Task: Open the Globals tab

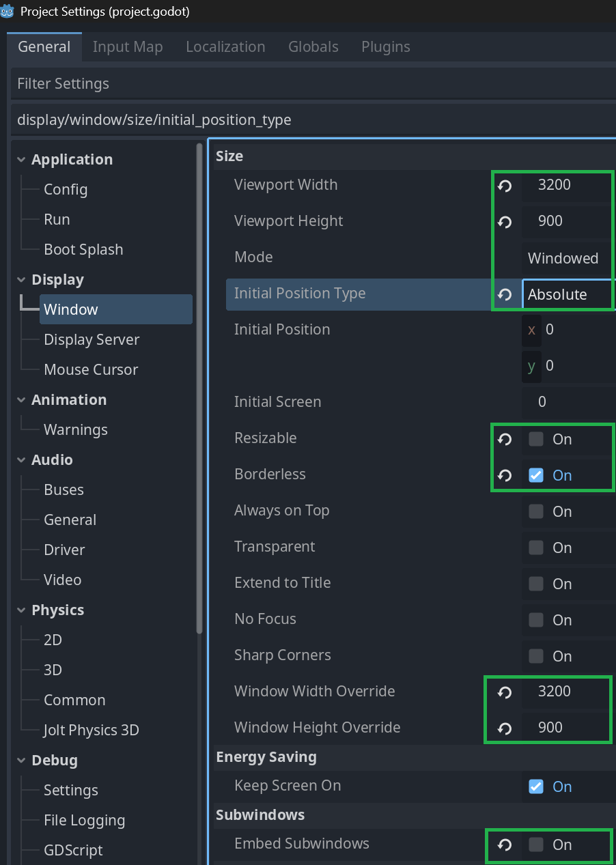Action: point(313,47)
